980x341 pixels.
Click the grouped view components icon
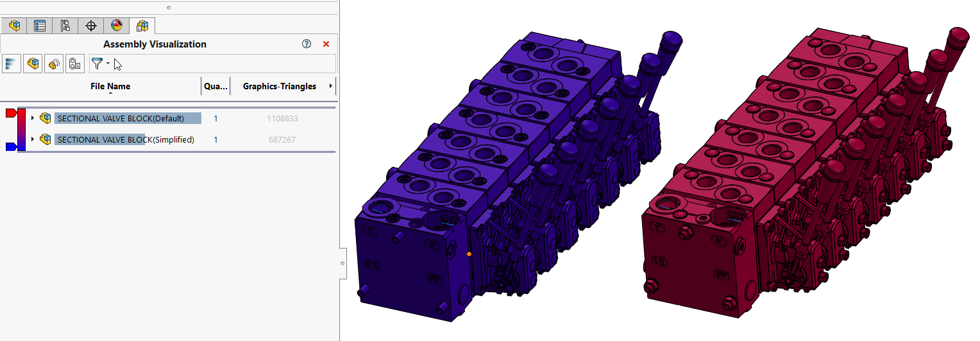coord(54,64)
